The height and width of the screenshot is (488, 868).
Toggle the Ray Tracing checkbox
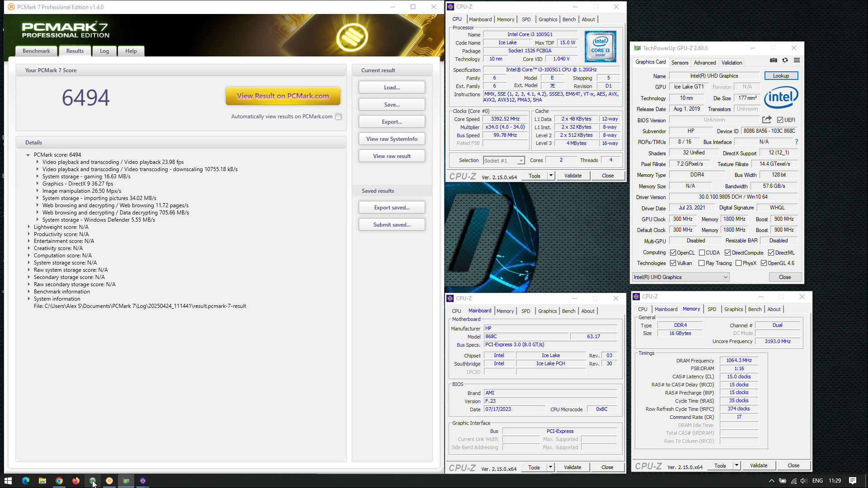point(701,263)
